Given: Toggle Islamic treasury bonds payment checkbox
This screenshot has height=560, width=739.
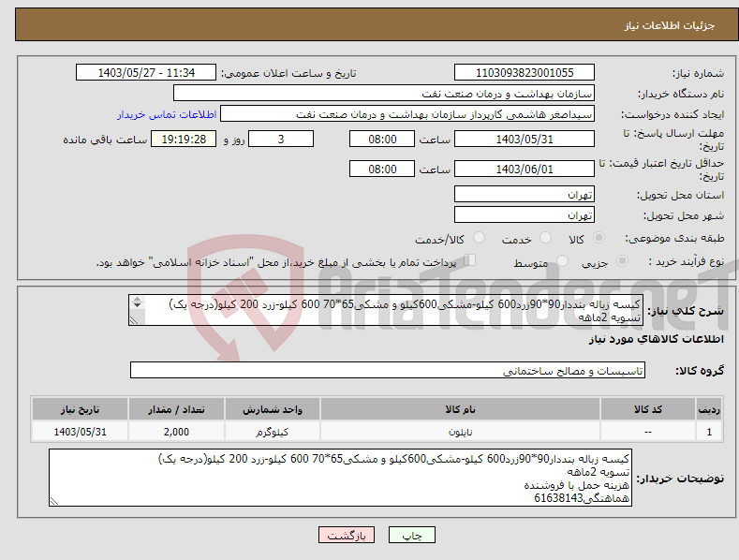Looking at the screenshot, I should point(469,260).
